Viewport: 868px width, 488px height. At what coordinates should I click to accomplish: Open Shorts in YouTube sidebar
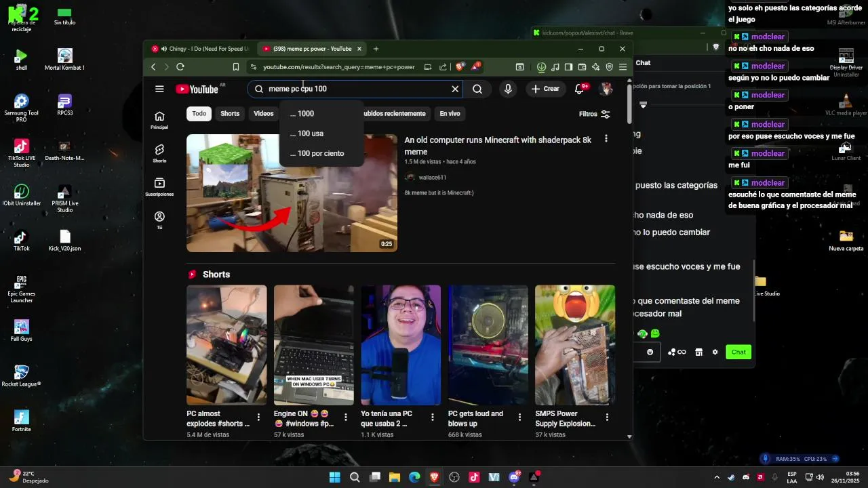point(159,153)
